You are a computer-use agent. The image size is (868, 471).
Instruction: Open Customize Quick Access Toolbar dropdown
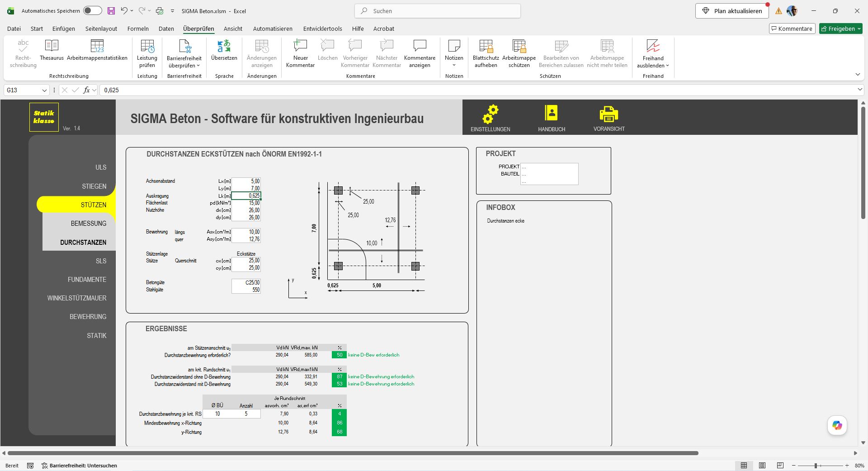coord(172,11)
